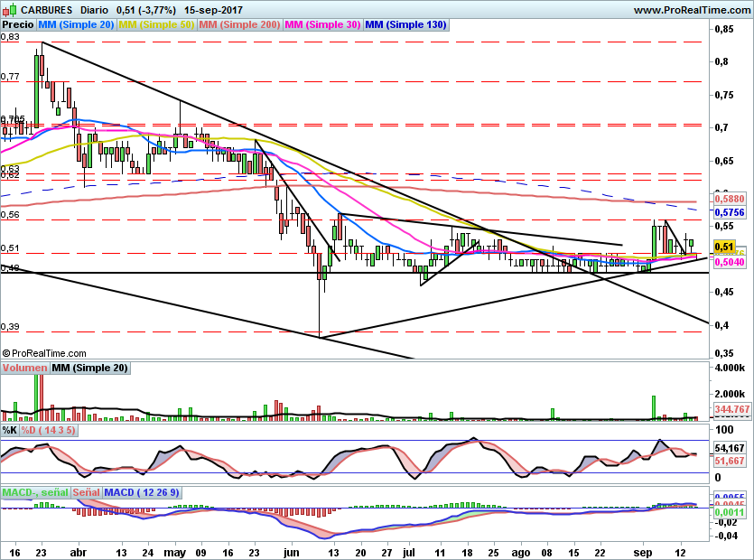Click the 0,56 level label at left
Screen dimensions: 754x560
click(x=10, y=215)
